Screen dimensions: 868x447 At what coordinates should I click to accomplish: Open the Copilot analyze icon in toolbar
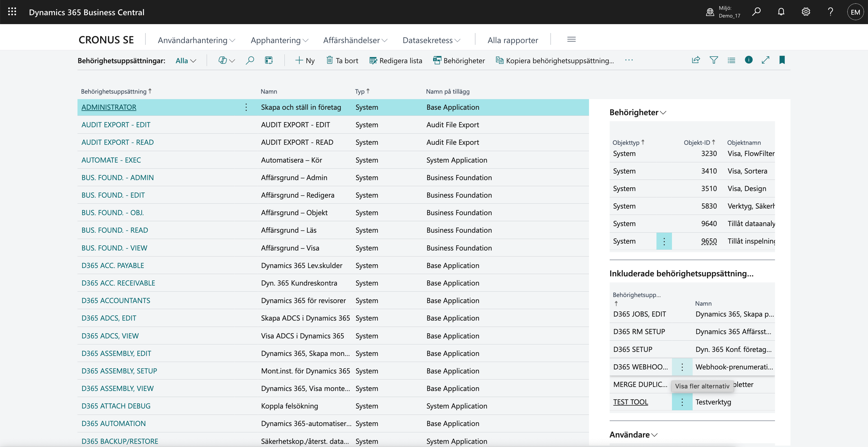[222, 60]
